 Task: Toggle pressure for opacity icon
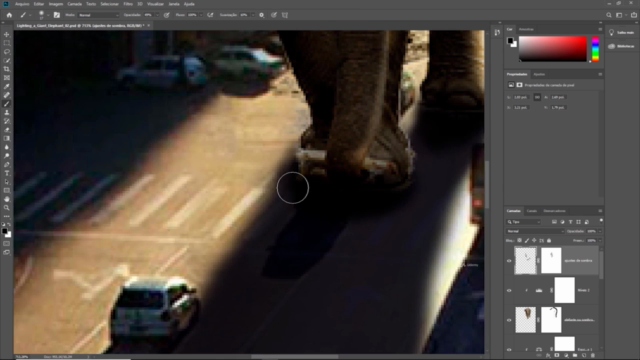click(167, 15)
